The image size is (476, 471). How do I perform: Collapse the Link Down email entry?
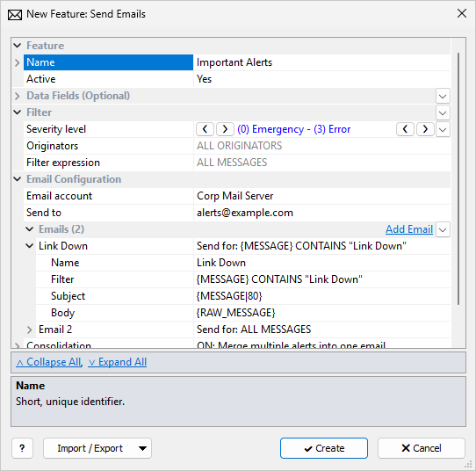(x=30, y=246)
